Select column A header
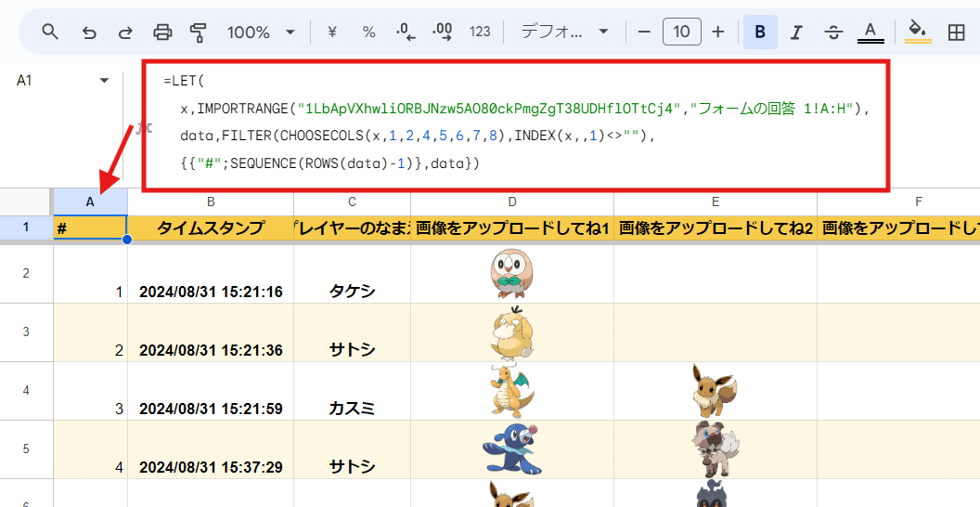Image resolution: width=980 pixels, height=507 pixels. coord(90,201)
